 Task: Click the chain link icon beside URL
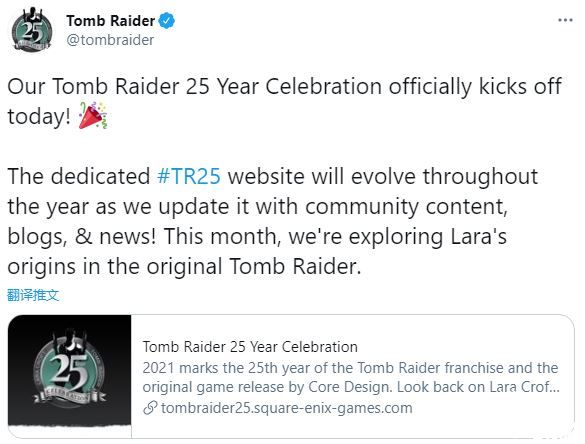(150, 408)
